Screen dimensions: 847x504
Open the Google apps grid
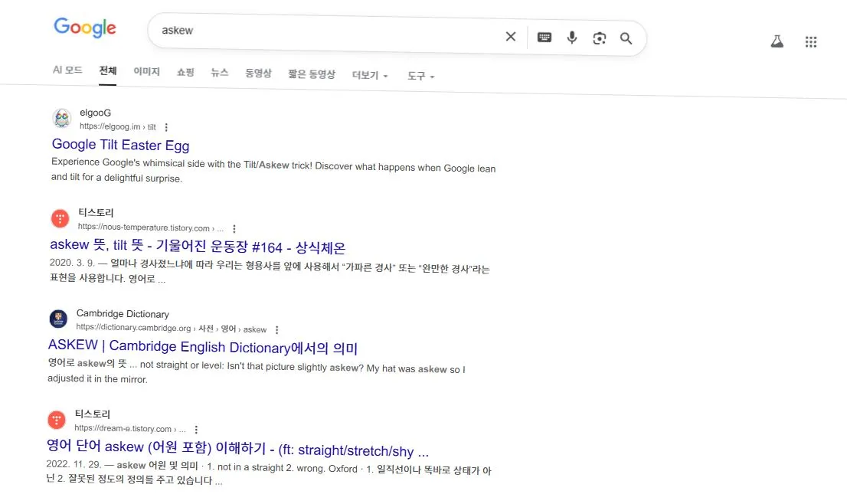click(811, 41)
